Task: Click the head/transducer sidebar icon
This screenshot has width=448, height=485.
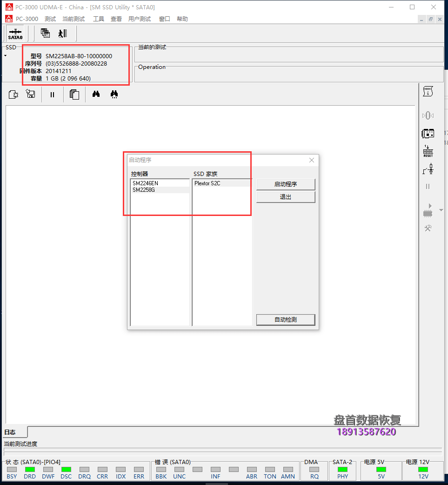Action: click(x=428, y=116)
